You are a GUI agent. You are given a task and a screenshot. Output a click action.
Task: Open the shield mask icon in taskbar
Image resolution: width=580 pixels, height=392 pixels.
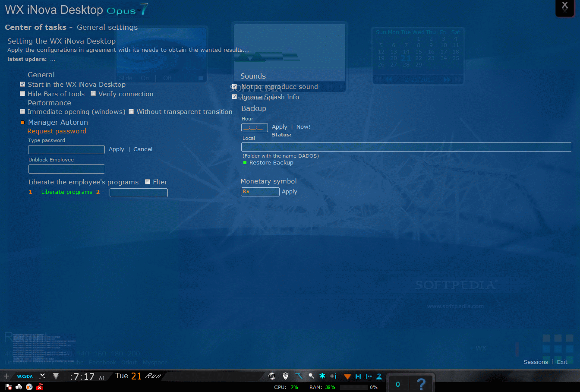[x=285, y=376]
